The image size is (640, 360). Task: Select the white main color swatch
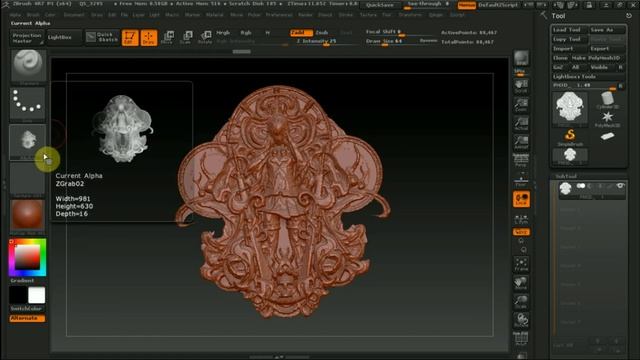tap(36, 295)
